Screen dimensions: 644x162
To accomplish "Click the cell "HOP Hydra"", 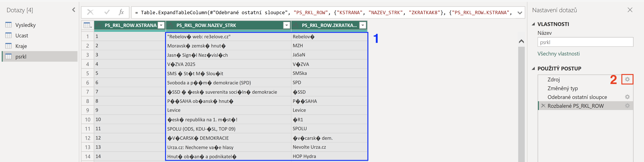I will [329, 156].
